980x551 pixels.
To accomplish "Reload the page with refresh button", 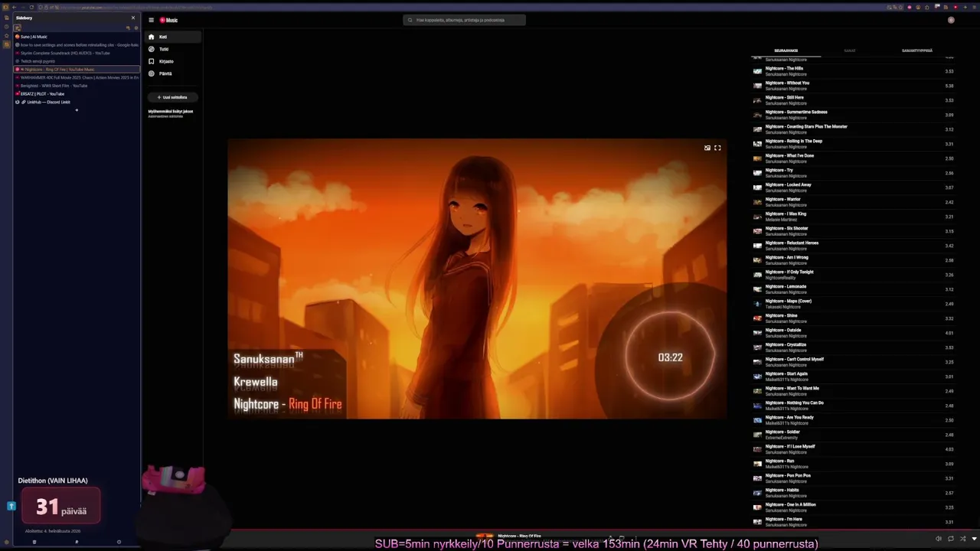I will click(x=31, y=7).
